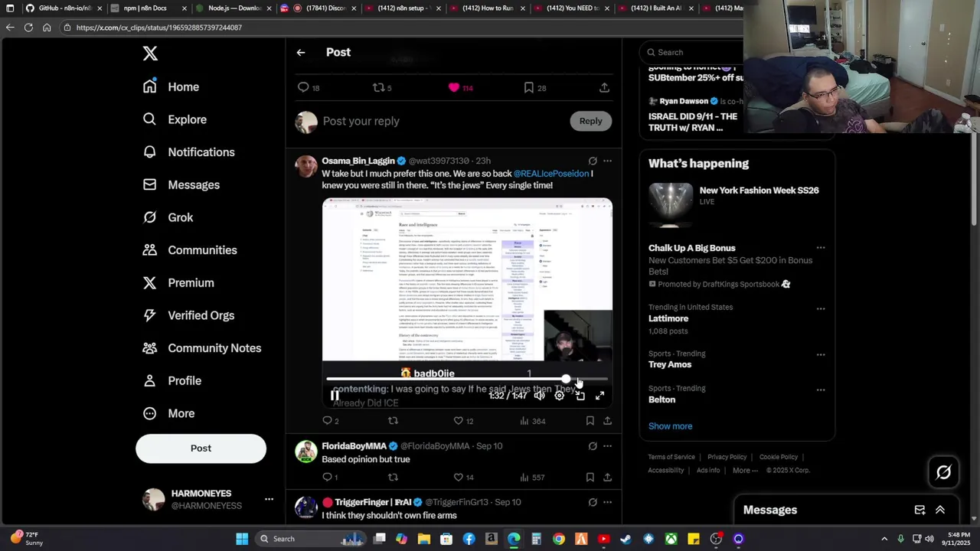980x551 pixels.
Task: Share the main post
Action: 604,88
